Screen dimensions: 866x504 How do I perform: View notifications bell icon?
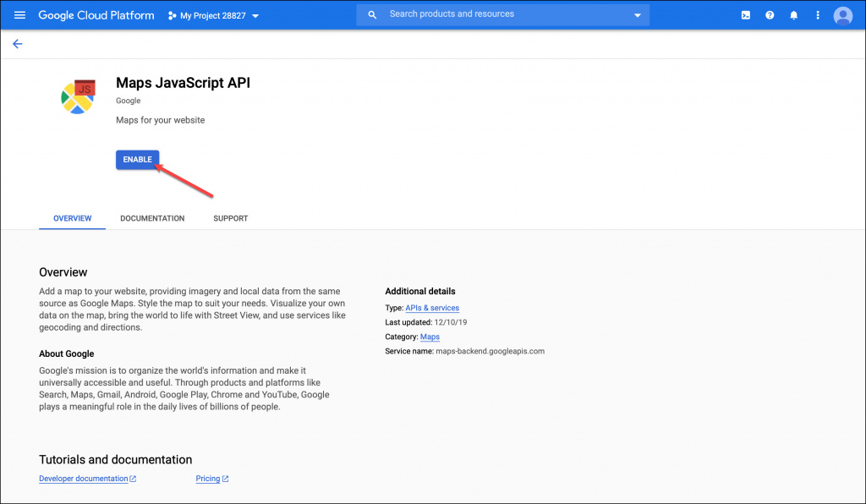tap(793, 15)
